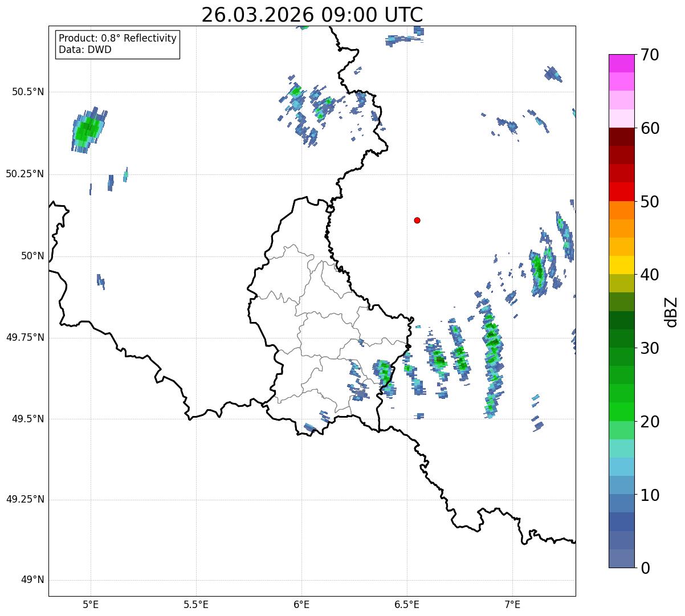Click the magenta swatch at top of colorbar
685x616 pixels.
(x=621, y=63)
